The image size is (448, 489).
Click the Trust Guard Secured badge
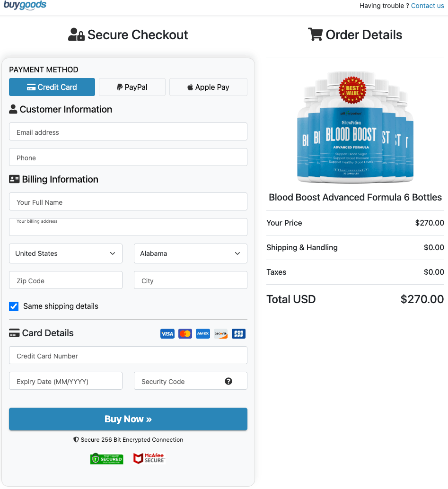(x=107, y=459)
